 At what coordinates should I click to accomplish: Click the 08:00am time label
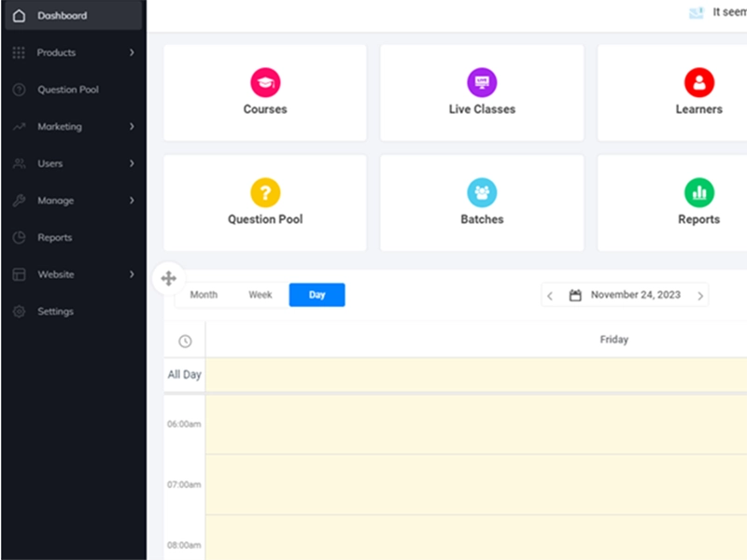click(x=184, y=545)
